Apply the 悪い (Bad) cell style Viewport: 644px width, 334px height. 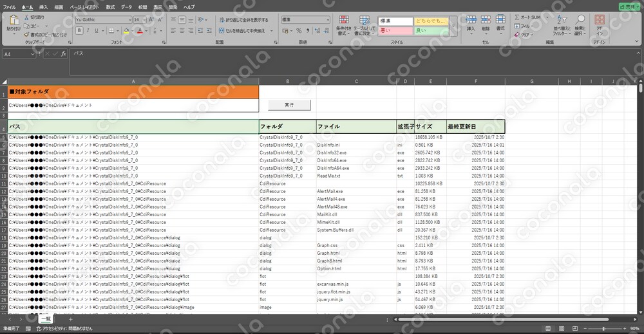pyautogui.click(x=395, y=31)
